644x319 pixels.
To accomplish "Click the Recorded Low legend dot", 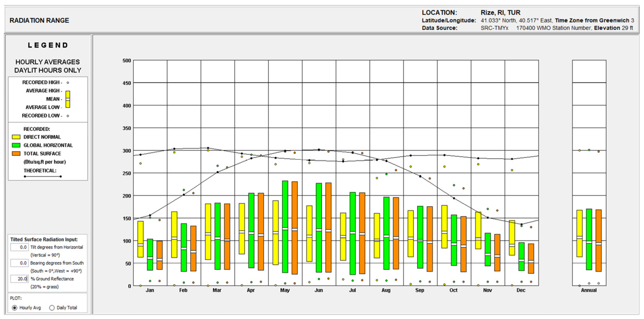I will 68,116.
